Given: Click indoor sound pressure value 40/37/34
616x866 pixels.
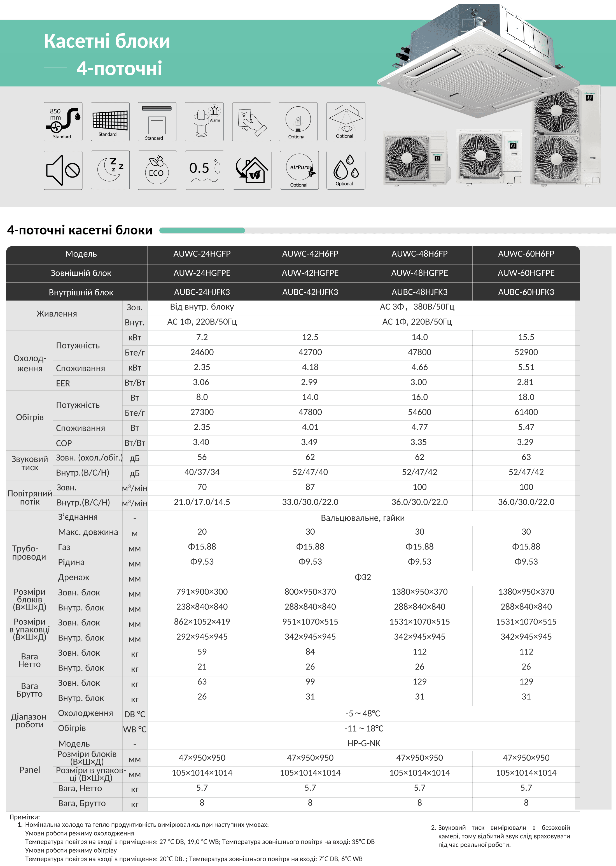Looking at the screenshot, I should tap(202, 472).
